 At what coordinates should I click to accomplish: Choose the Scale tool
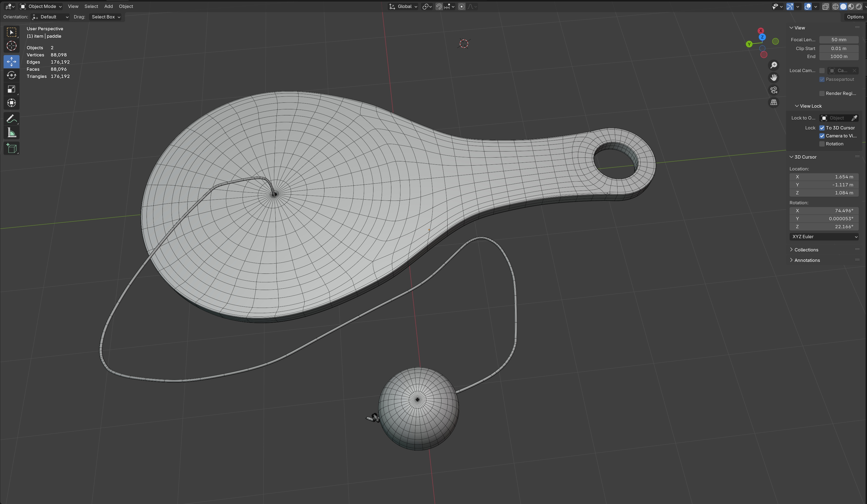(11, 90)
